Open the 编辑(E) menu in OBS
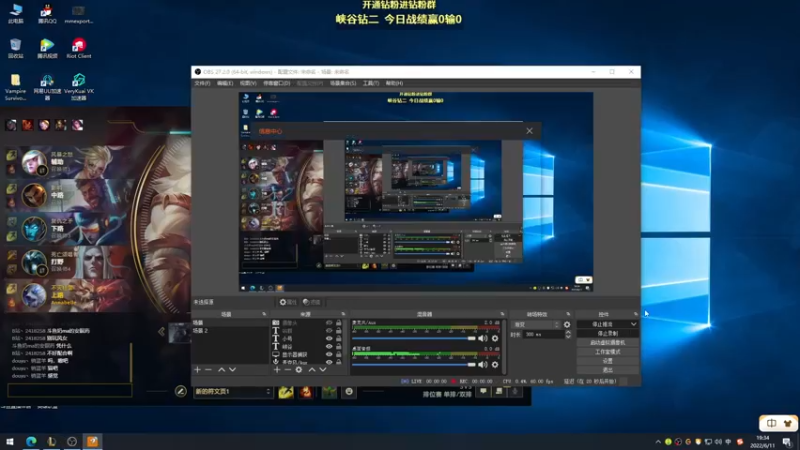 [x=225, y=83]
